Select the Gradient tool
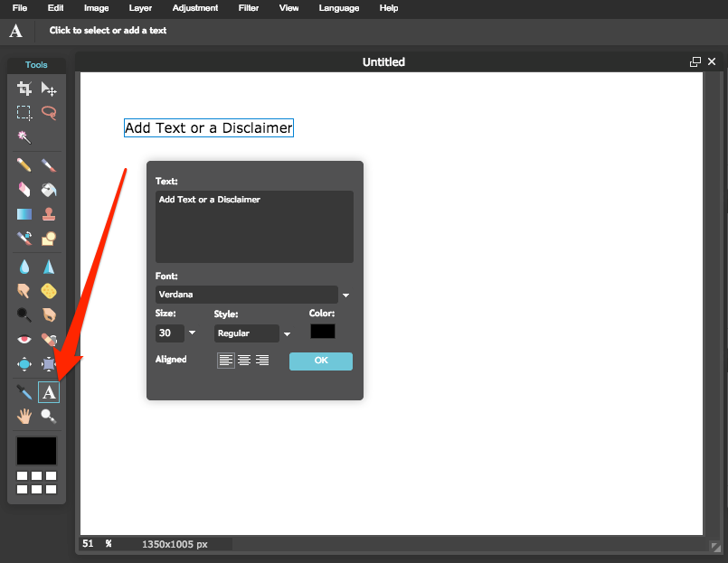Viewport: 728px width, 563px height. click(x=24, y=214)
